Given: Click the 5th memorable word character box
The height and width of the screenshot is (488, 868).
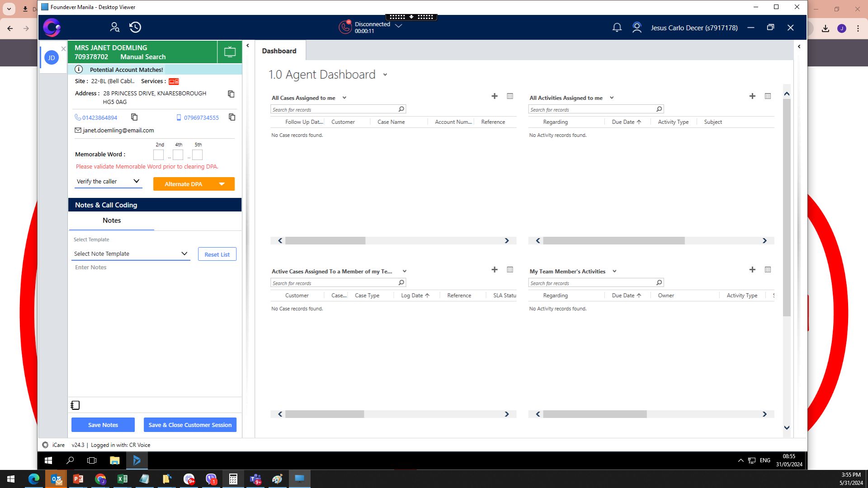Looking at the screenshot, I should tap(198, 155).
